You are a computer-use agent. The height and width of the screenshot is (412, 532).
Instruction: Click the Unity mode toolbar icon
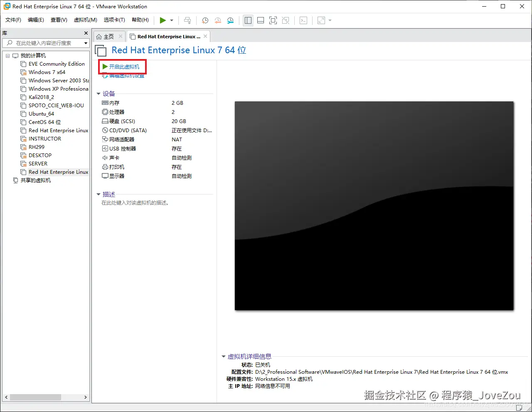click(286, 20)
